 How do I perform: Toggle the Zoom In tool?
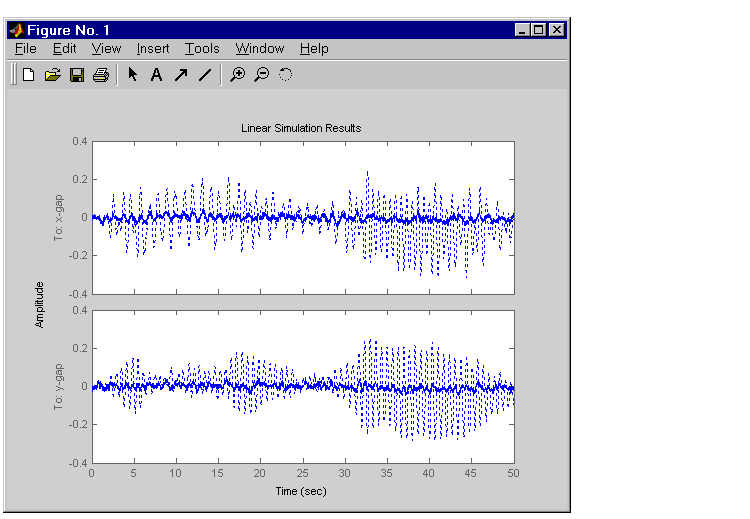pyautogui.click(x=237, y=74)
